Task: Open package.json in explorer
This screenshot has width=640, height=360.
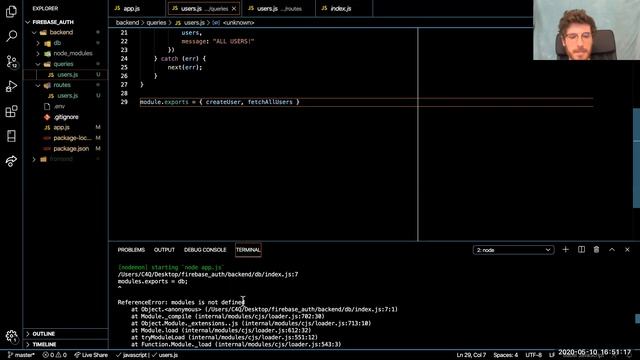Action: coord(71,149)
